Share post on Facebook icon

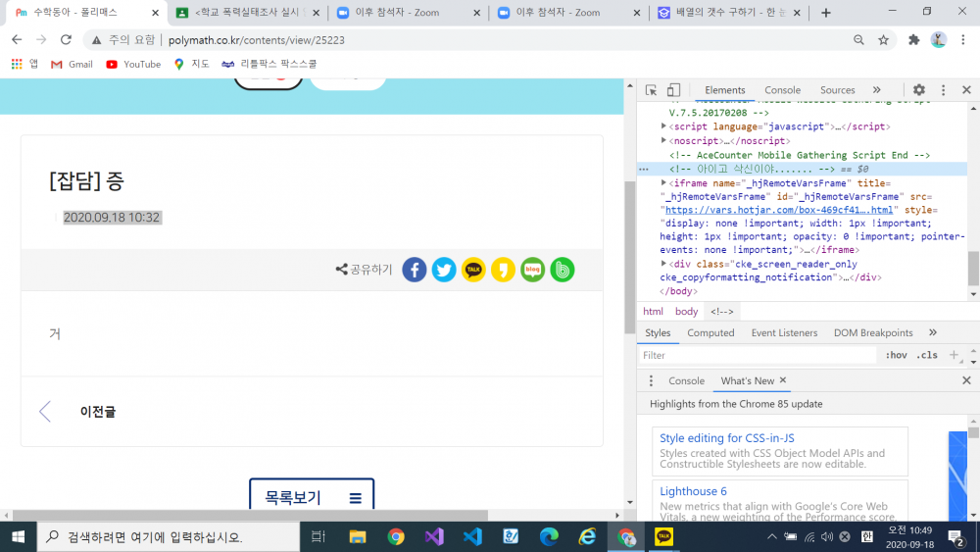[x=414, y=270]
